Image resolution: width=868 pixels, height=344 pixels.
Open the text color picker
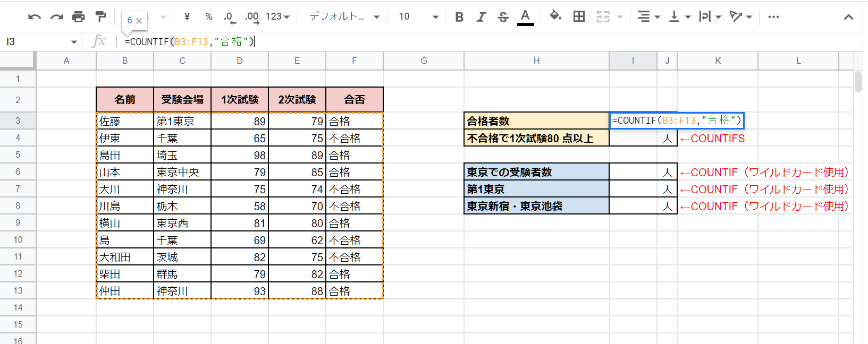pos(525,17)
